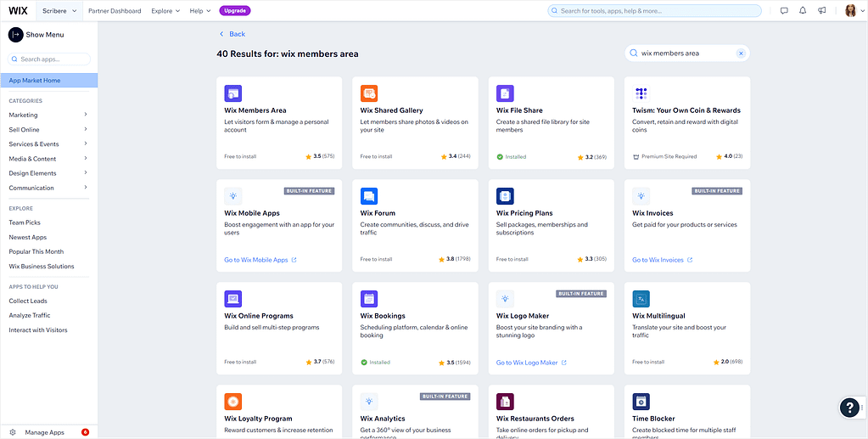868x439 pixels.
Task: Click the Wix Online Programs app icon
Action: point(233,299)
